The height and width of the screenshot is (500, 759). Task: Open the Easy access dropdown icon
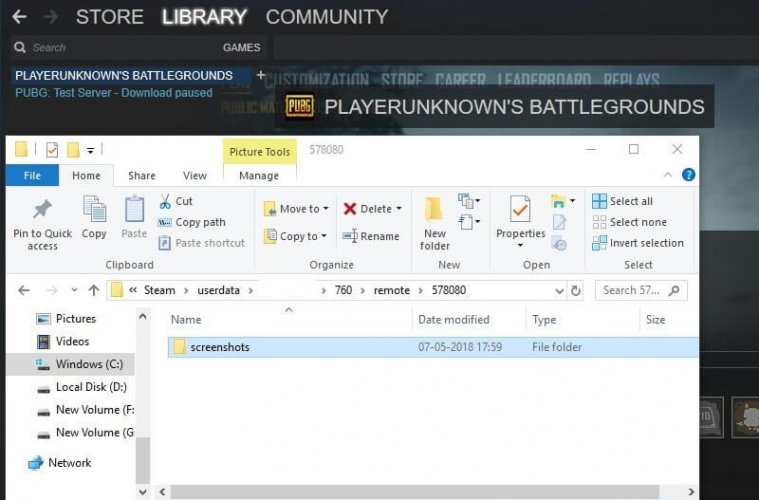point(469,222)
